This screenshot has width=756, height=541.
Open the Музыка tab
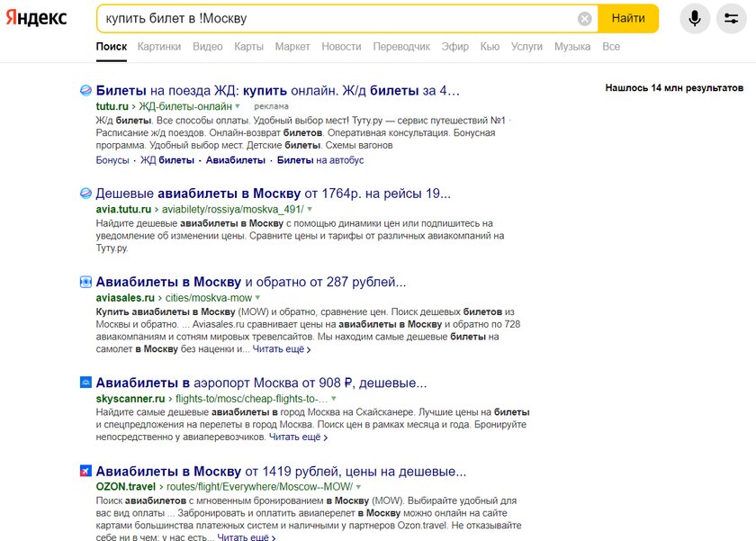572,47
